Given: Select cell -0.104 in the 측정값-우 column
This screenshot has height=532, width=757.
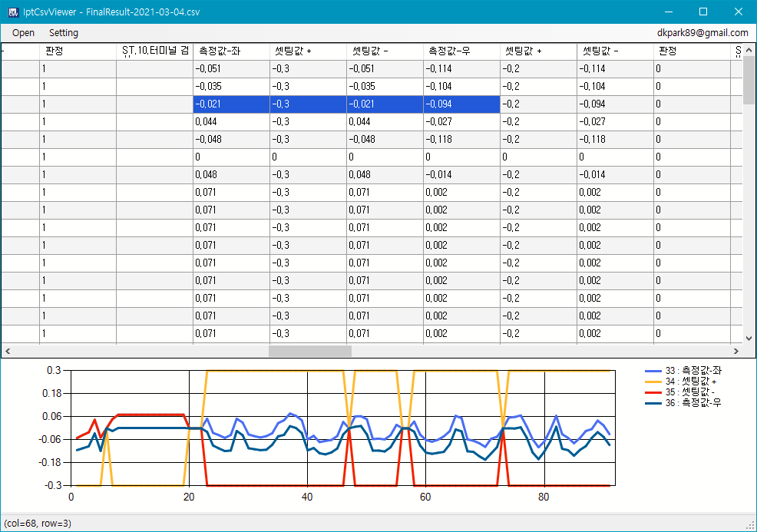Looking at the screenshot, I should point(461,87).
